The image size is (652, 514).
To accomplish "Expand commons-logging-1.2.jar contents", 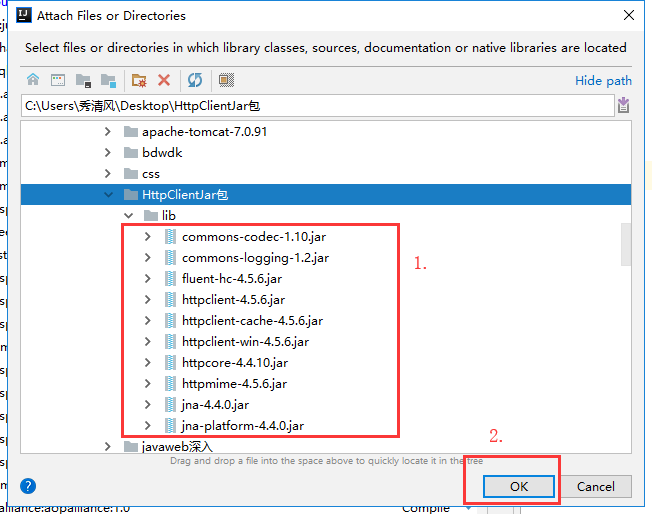I will (148, 257).
